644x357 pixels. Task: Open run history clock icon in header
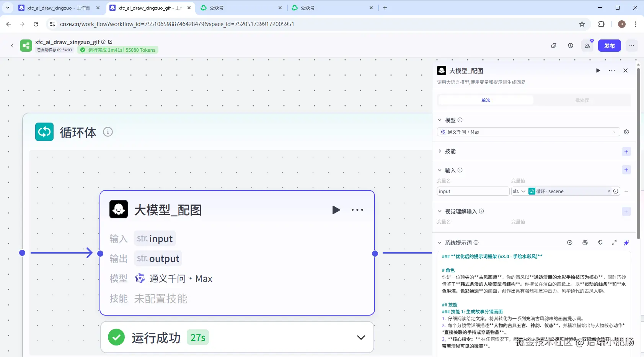tap(571, 46)
